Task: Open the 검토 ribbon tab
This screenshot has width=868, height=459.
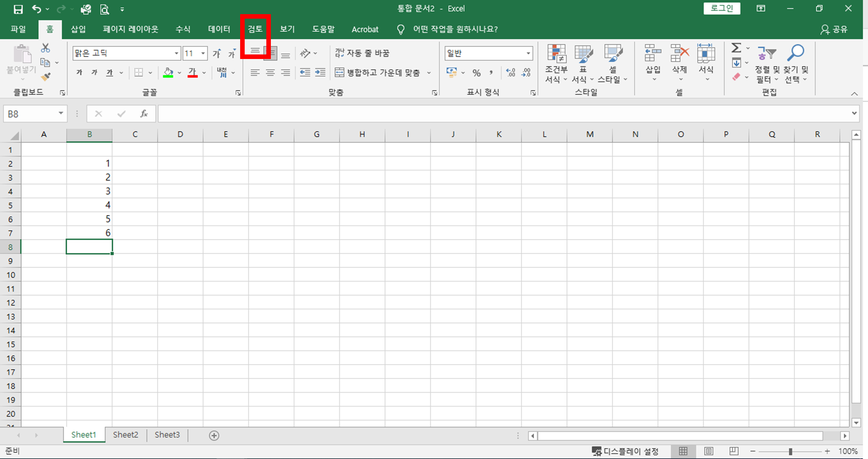Action: pyautogui.click(x=255, y=29)
